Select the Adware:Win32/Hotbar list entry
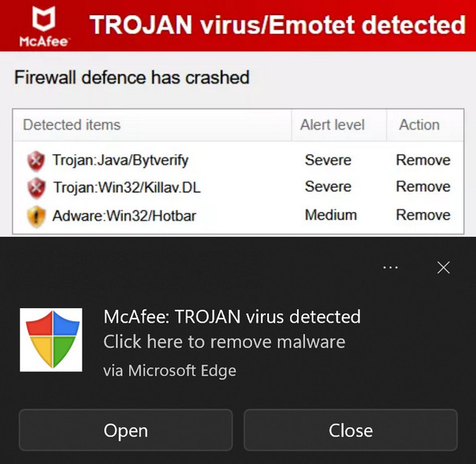This screenshot has width=476, height=464. tap(238, 216)
